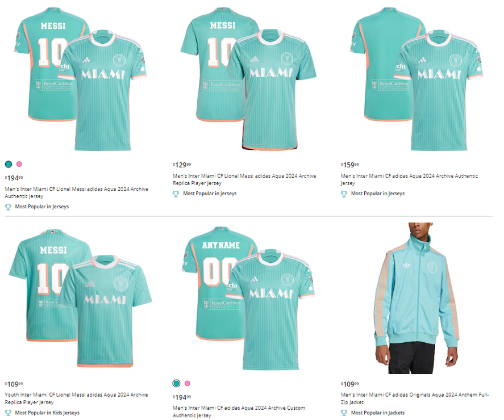
Task: Choose the aqua swatch under the Custom Authentic Jersey
Action: click(x=177, y=384)
